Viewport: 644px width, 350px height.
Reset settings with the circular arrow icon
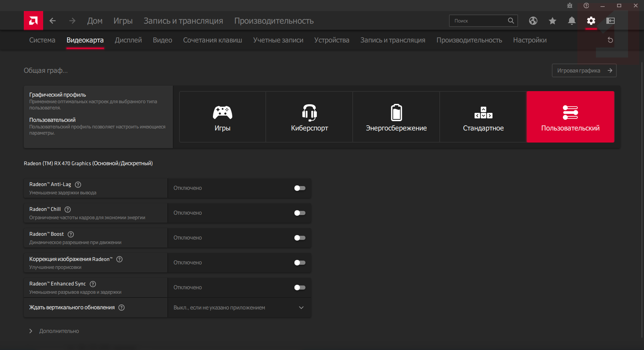[610, 40]
